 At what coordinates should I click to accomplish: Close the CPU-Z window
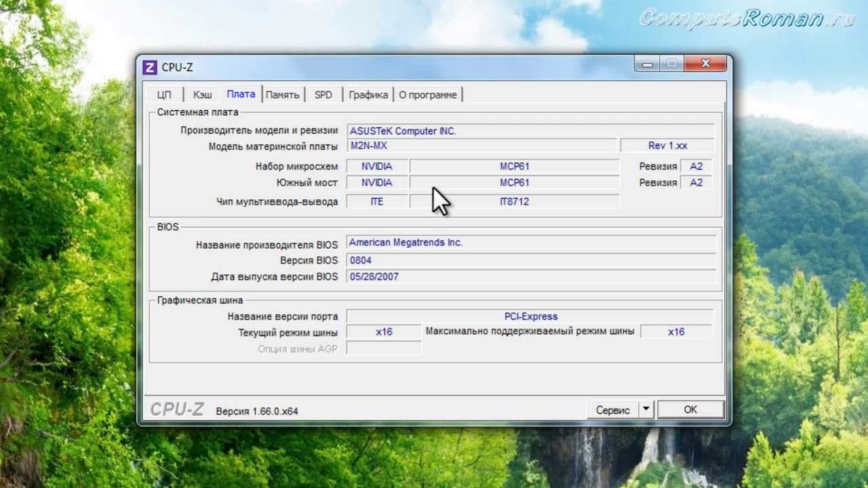705,64
